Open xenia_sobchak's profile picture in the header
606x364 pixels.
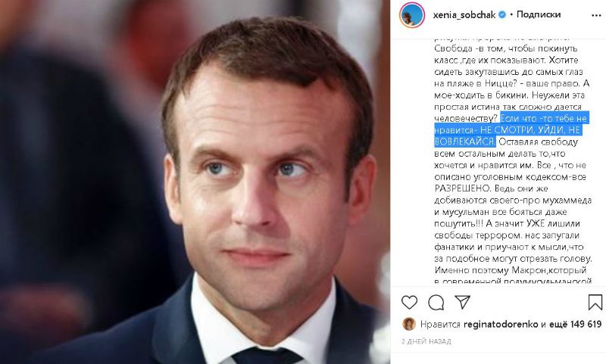click(x=412, y=15)
